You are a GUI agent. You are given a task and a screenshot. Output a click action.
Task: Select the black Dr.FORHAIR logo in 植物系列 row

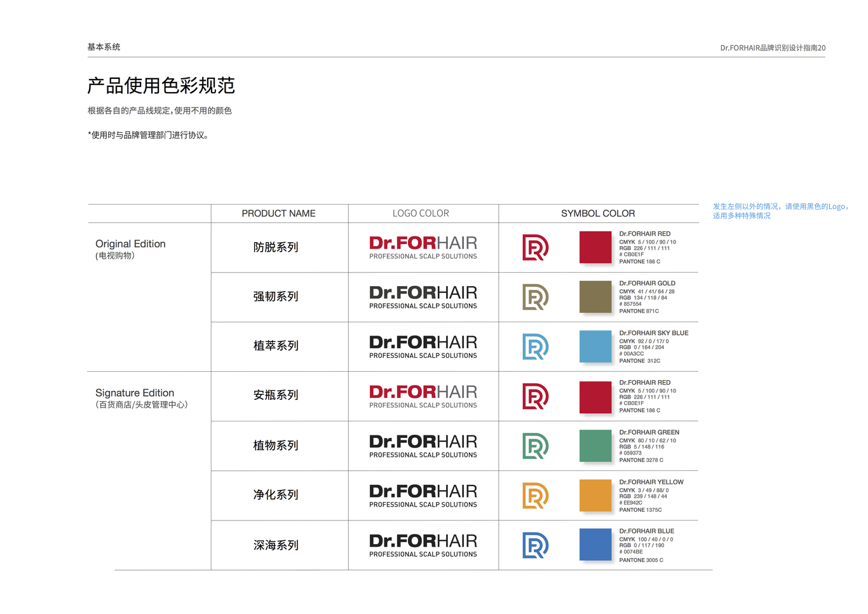(423, 446)
